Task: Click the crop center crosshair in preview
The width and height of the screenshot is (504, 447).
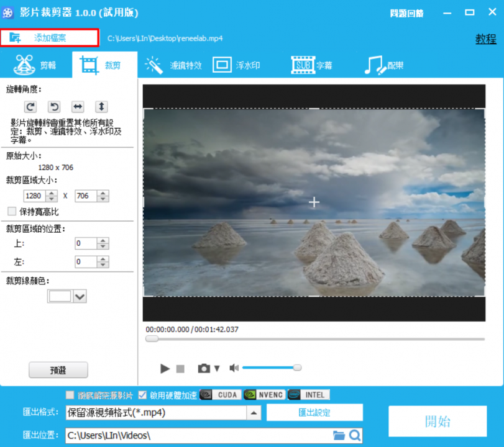Action: point(314,202)
